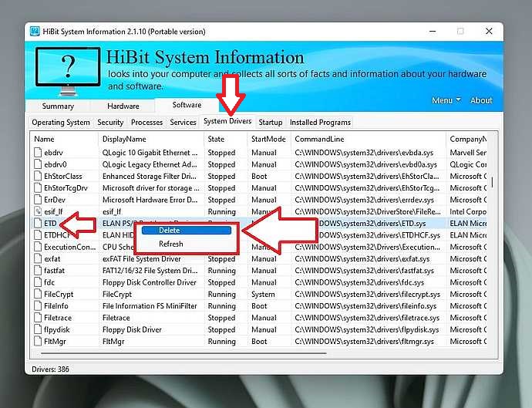Sort by the StartMode column header
The height and width of the screenshot is (408, 532).
pos(269,139)
